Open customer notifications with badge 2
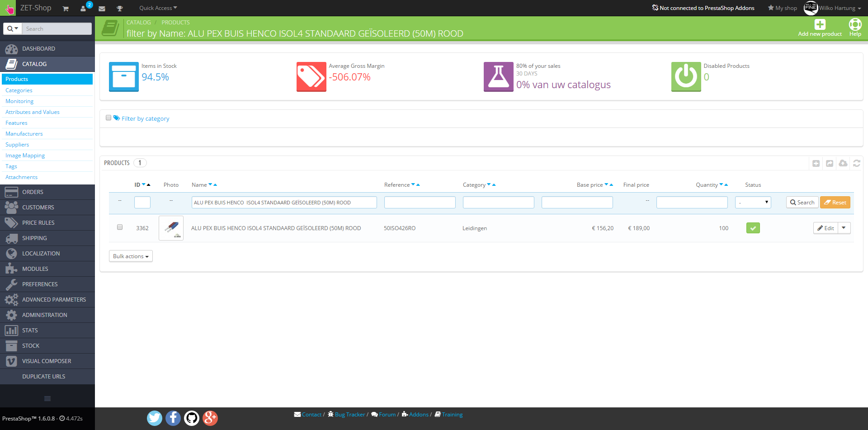868x430 pixels. [84, 8]
